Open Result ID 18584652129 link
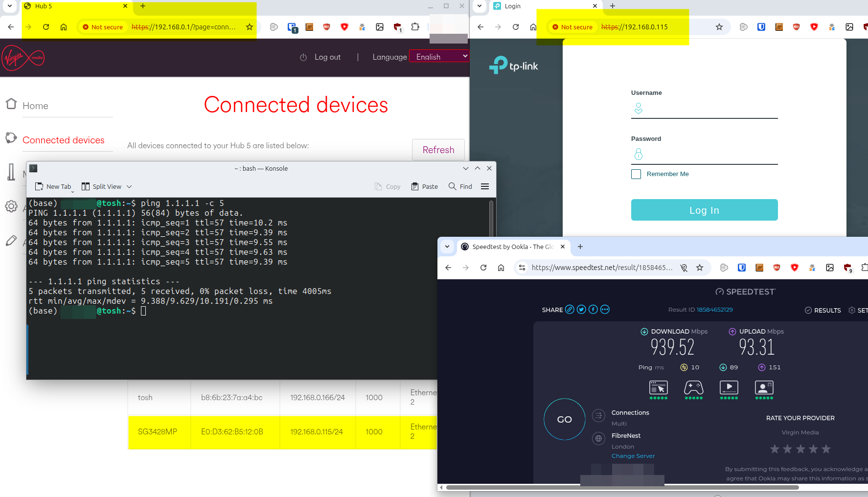Image resolution: width=868 pixels, height=497 pixels. click(714, 310)
